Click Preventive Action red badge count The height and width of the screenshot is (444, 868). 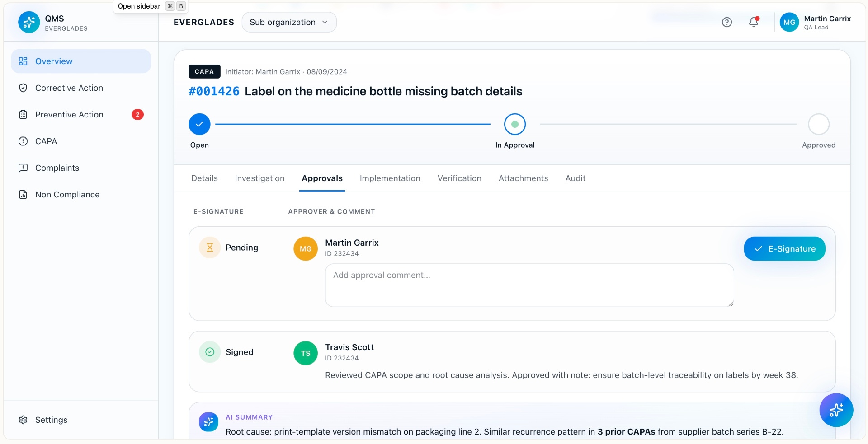point(137,115)
